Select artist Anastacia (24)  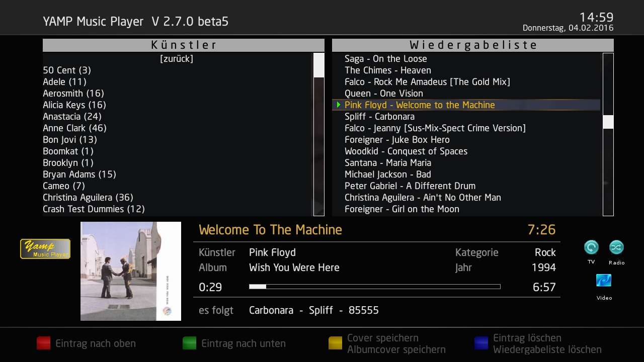point(72,117)
